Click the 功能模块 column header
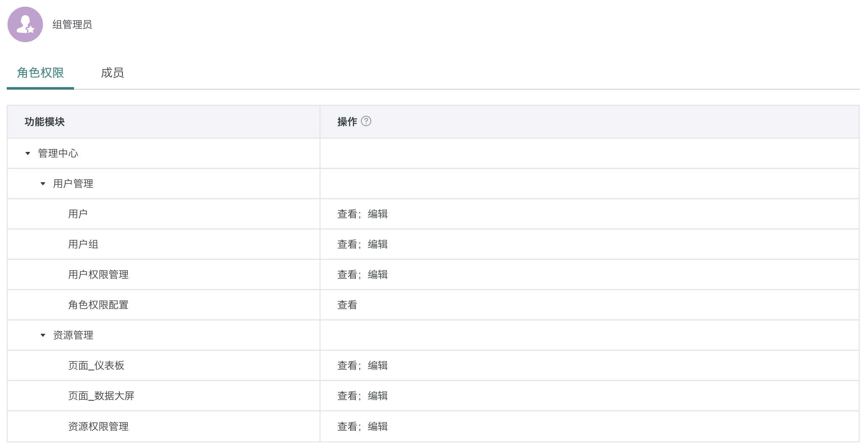868x447 pixels. click(x=45, y=122)
